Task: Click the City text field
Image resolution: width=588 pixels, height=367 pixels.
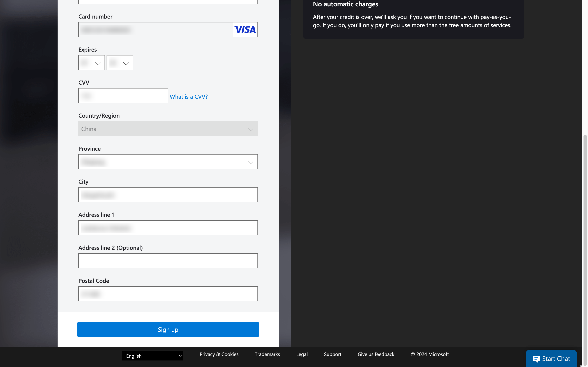Action: tap(168, 195)
